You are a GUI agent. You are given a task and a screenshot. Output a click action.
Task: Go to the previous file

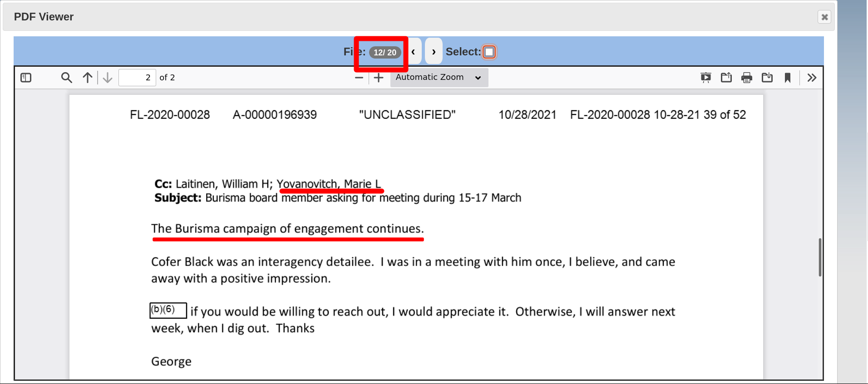click(414, 51)
